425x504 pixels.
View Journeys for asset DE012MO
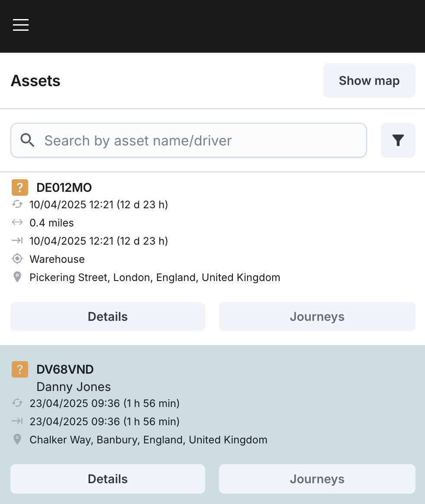pos(317,317)
